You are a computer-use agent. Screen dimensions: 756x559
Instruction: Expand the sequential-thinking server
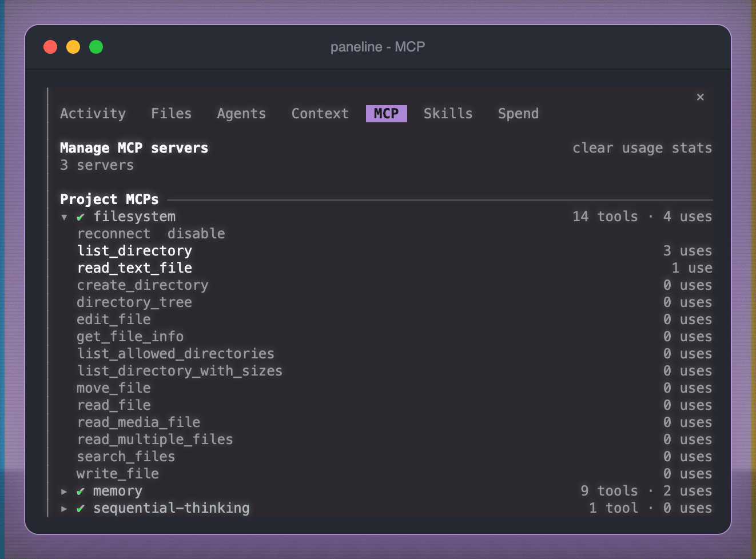(x=64, y=509)
